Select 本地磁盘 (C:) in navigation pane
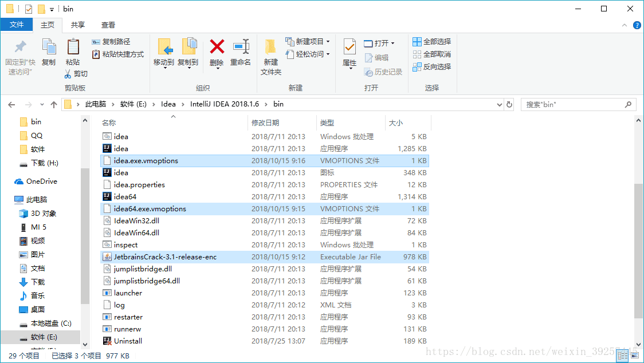This screenshot has height=363, width=644. point(45,323)
